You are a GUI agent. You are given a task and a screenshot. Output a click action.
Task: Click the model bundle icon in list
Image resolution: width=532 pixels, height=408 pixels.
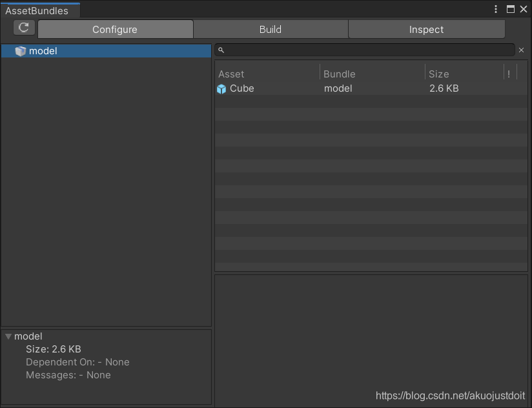pos(21,51)
